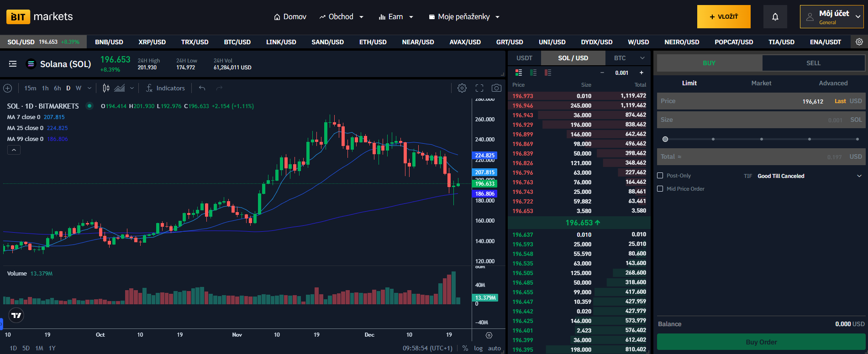Open the notification bell icon
Screen dimensions: 868x354
775,17
